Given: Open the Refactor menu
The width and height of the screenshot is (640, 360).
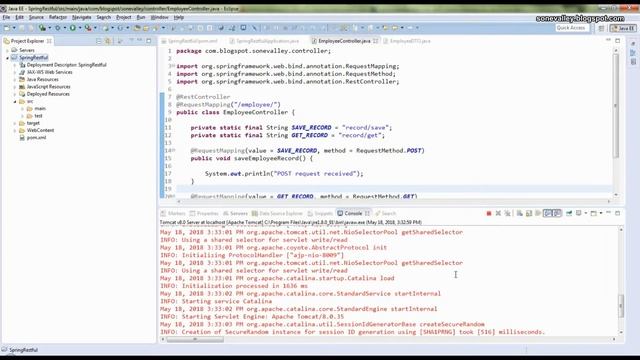Looking at the screenshot, I should click(58, 17).
